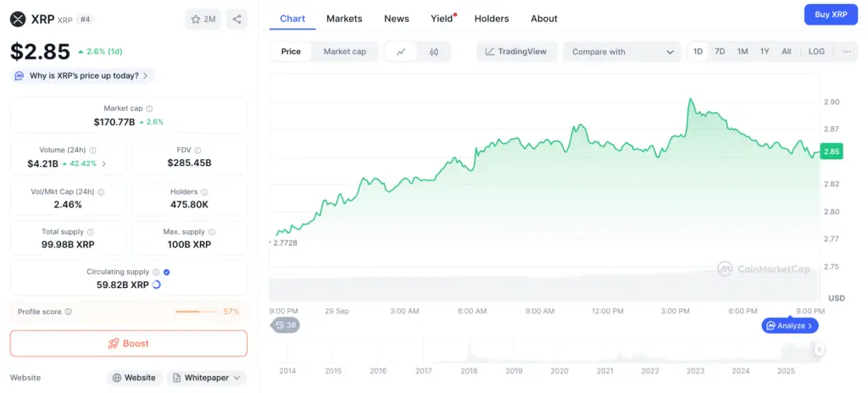Viewport: 868px width, 393px height.
Task: Click the $285.45B FDV value
Action: point(189,163)
